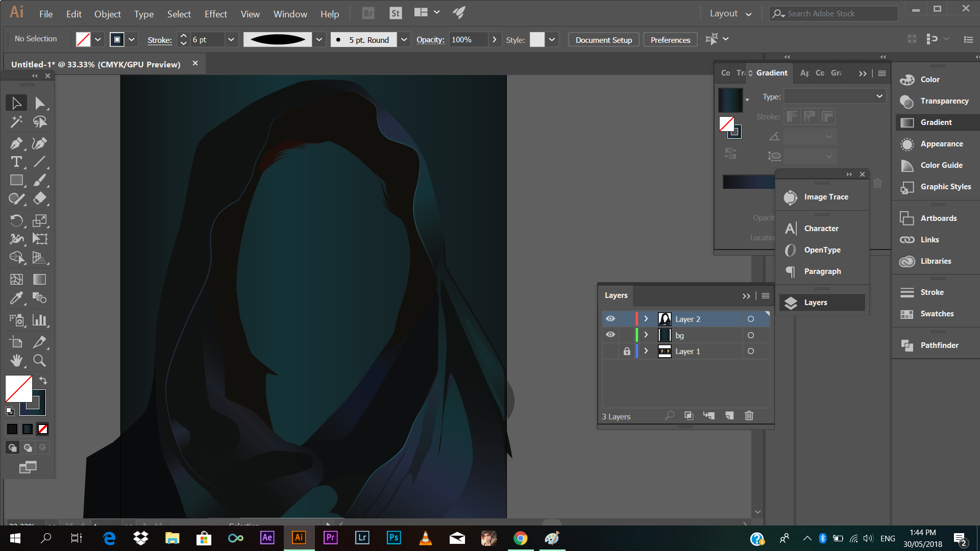This screenshot has width=980, height=551.
Task: Select the Eraser tool
Action: click(x=40, y=198)
